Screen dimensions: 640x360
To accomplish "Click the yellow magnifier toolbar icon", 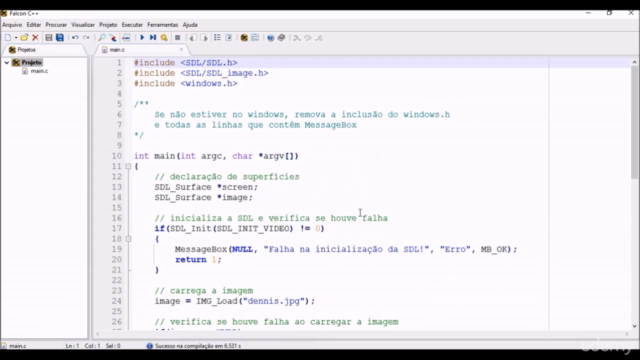I will [164, 38].
